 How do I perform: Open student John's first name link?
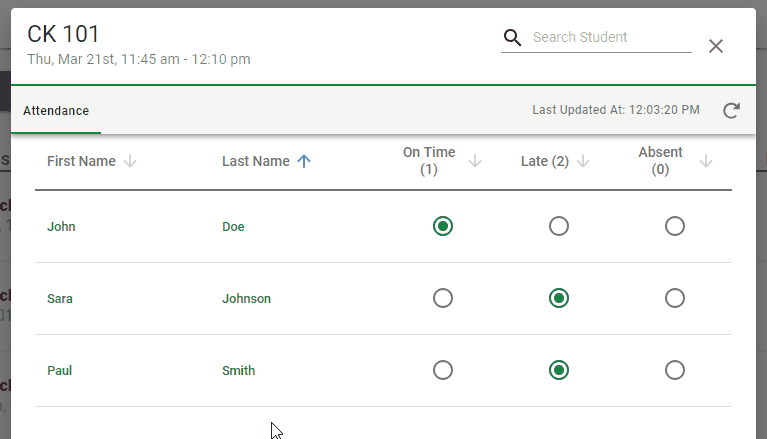61,227
